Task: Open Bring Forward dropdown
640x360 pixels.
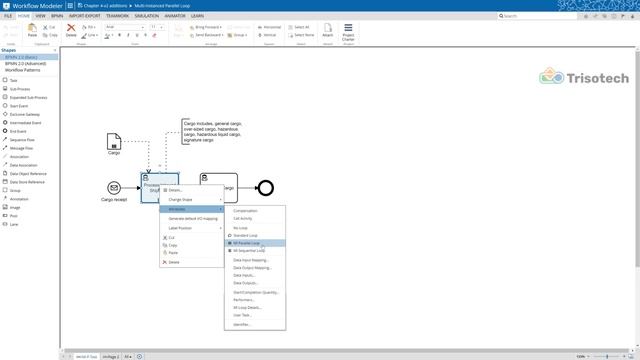Action: [x=206, y=27]
